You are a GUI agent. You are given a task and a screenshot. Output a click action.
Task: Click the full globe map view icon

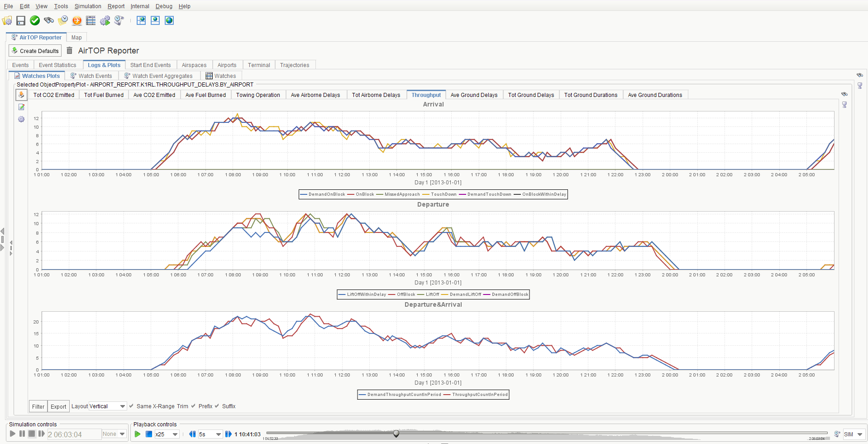(169, 20)
